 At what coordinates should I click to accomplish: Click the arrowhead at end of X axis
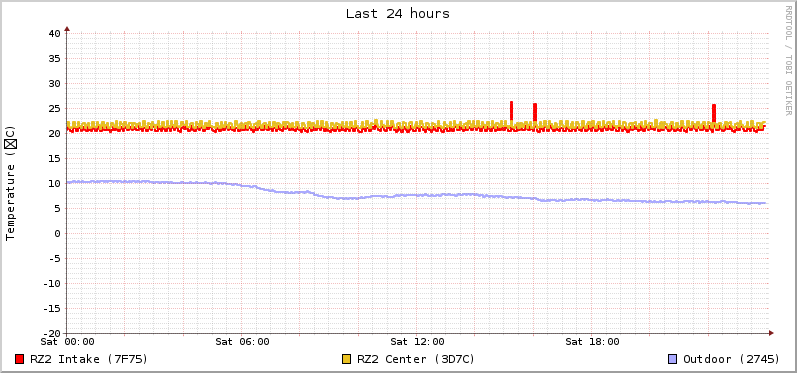point(771,333)
